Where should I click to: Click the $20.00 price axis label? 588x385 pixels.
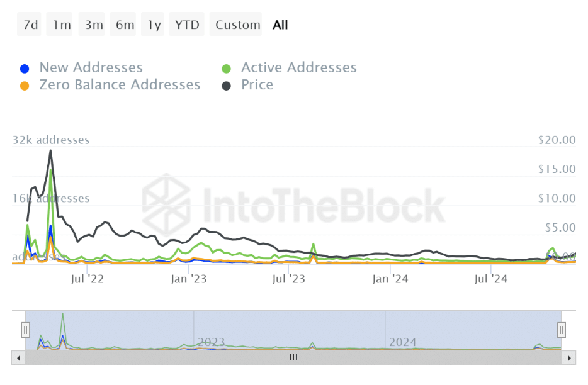point(557,140)
